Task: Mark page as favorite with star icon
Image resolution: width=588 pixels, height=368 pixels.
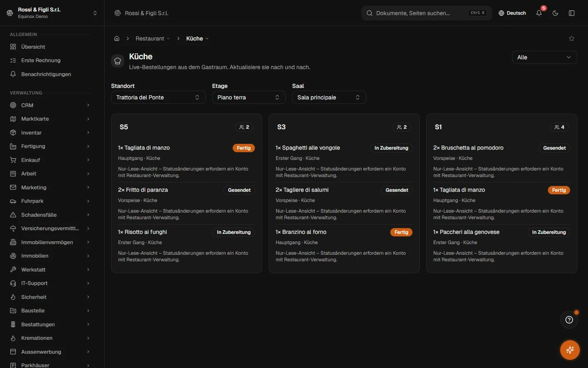Action: click(572, 38)
